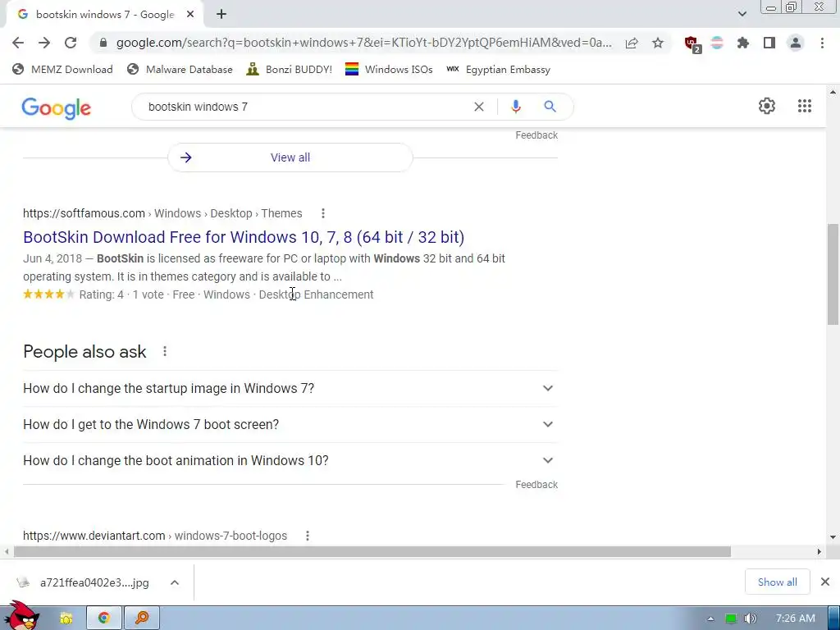Open the MEMZ Download bookmark
Screen dimensions: 840x630
[x=62, y=70]
